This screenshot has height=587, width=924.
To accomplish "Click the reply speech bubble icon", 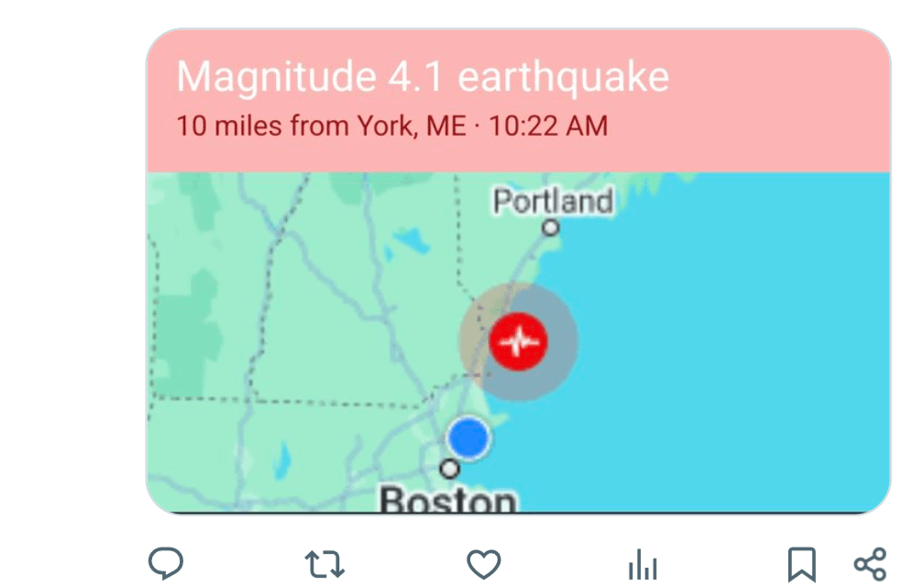I will tap(166, 563).
